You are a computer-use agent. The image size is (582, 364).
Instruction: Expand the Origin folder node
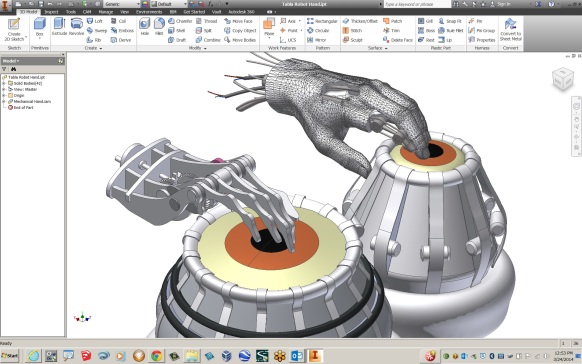click(x=4, y=95)
